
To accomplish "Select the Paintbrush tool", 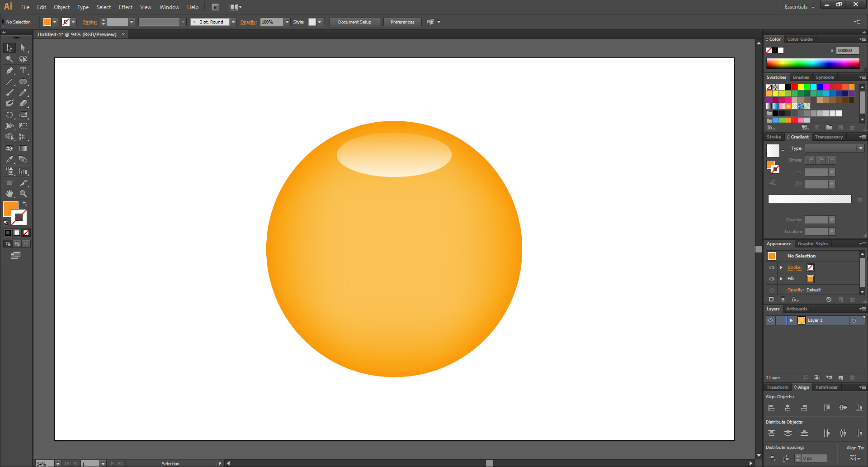I will coord(9,92).
